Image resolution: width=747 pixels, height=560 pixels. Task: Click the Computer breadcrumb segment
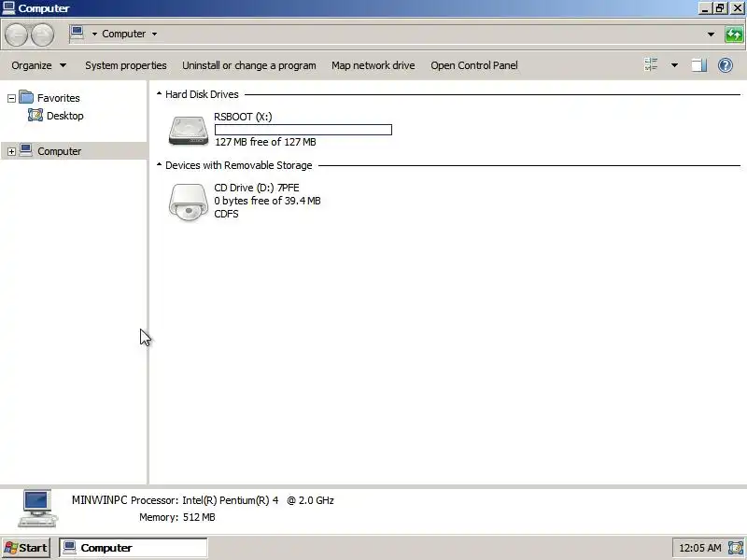[123, 34]
